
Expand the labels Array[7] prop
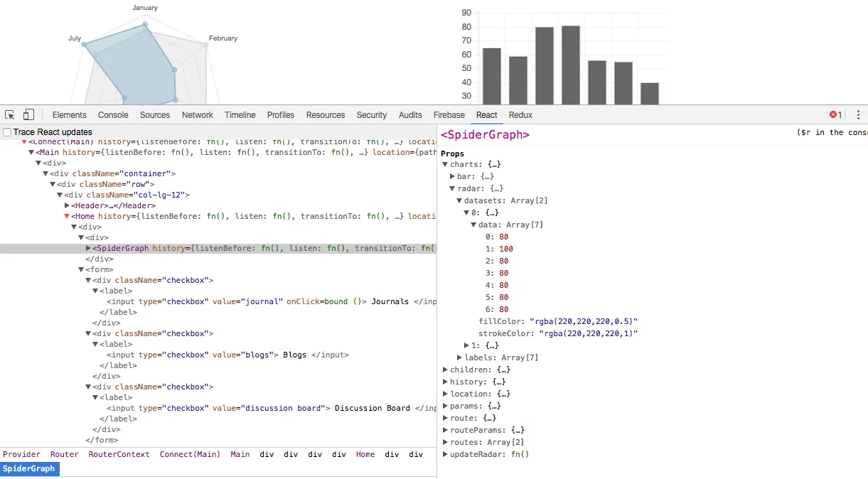(460, 357)
